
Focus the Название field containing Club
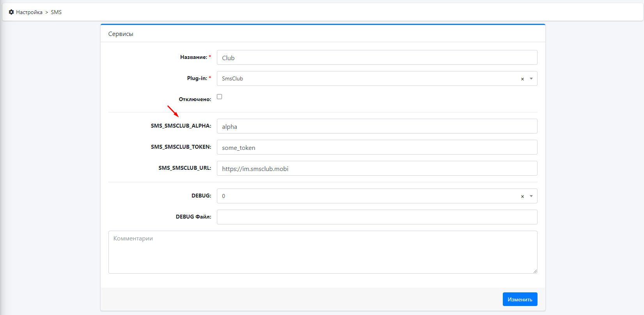tap(377, 57)
